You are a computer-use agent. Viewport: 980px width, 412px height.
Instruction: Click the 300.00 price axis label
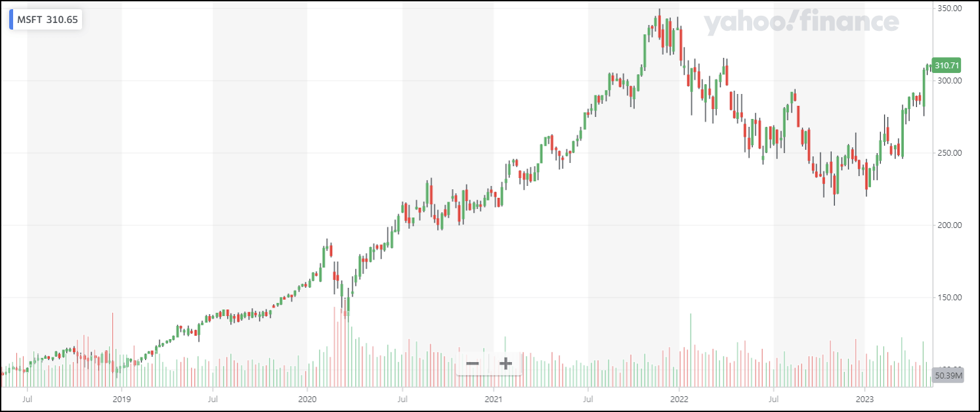coord(950,81)
